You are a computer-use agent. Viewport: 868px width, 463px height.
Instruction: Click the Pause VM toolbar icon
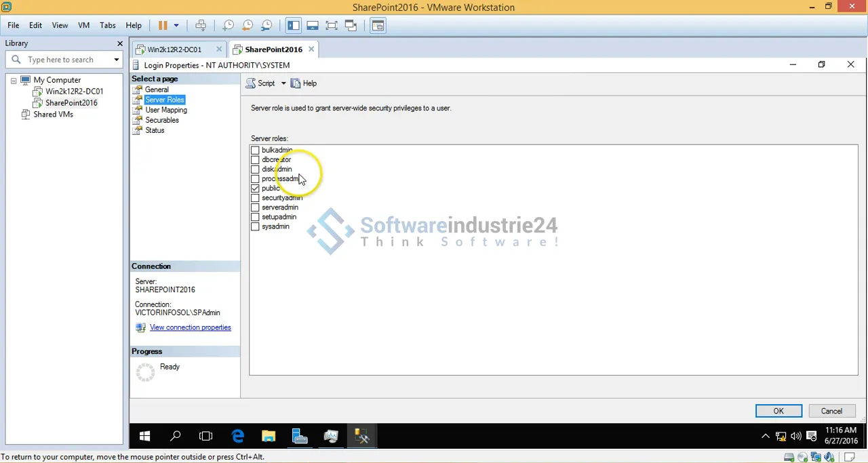[x=163, y=26]
